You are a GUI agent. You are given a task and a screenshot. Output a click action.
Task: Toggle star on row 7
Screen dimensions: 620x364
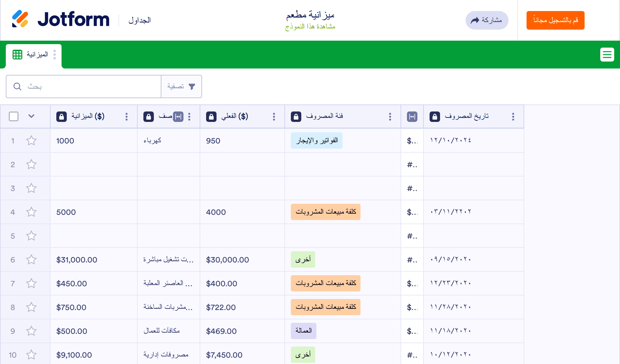click(x=31, y=284)
